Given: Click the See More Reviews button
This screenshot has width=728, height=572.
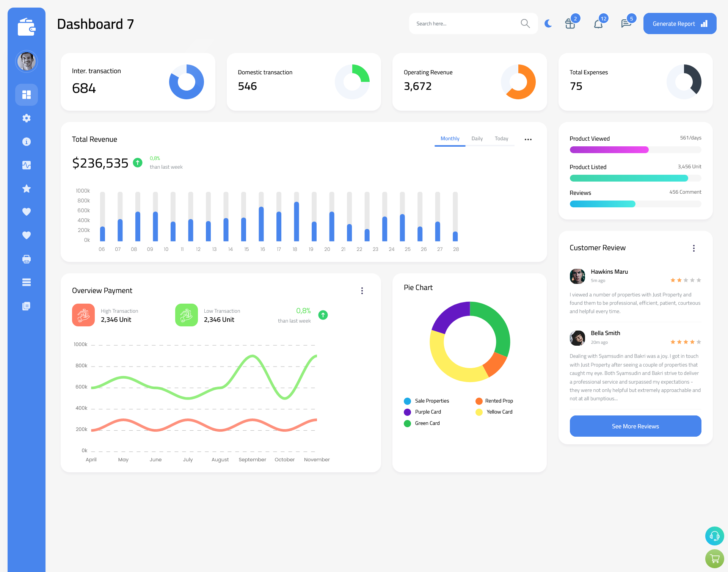Looking at the screenshot, I should pyautogui.click(x=635, y=425).
